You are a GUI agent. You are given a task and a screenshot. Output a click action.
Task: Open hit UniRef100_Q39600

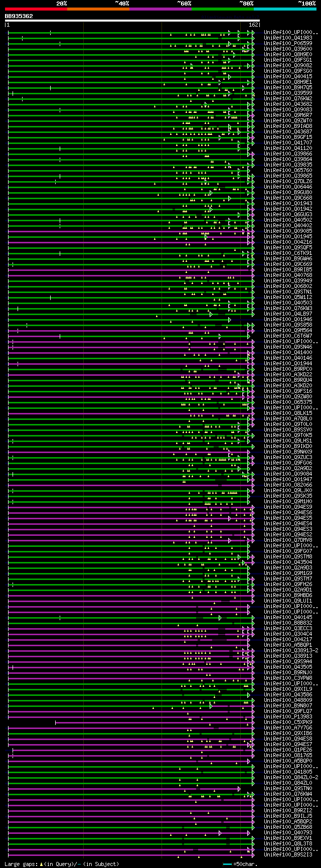288,49
